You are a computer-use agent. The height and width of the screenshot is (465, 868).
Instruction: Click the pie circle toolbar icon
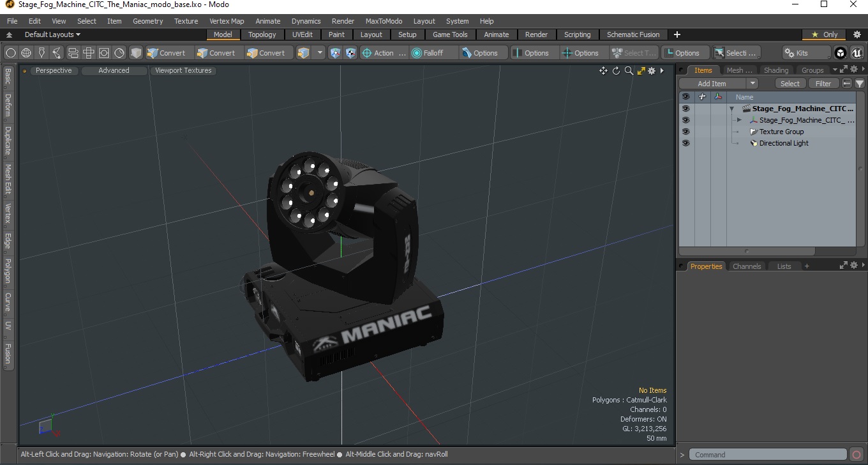point(119,53)
